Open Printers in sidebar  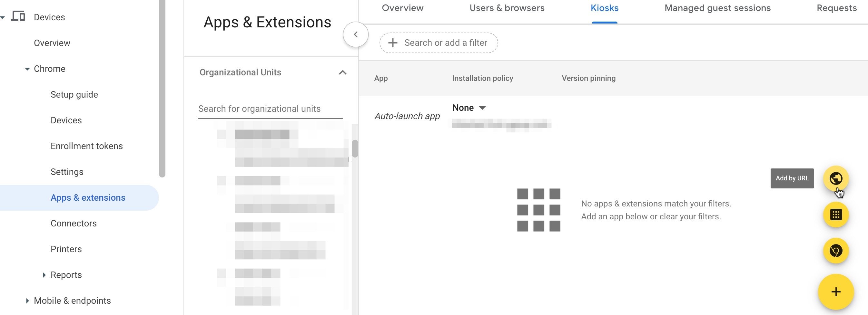(66, 249)
